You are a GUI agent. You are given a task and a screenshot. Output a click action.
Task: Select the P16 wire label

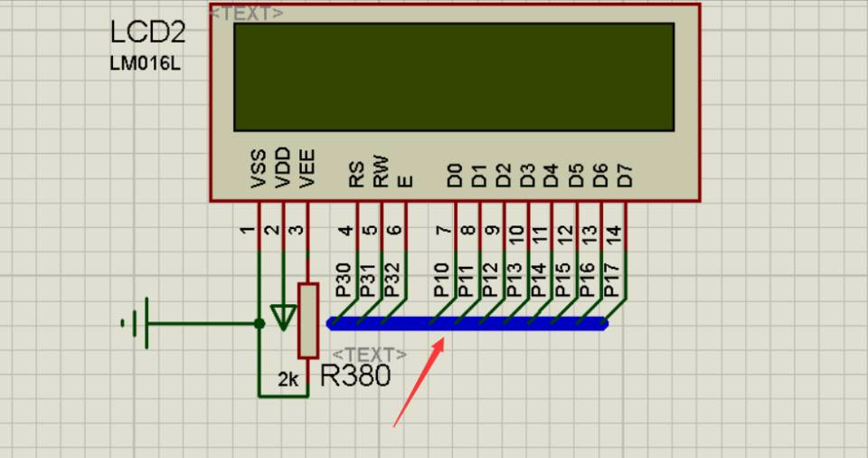[587, 280]
